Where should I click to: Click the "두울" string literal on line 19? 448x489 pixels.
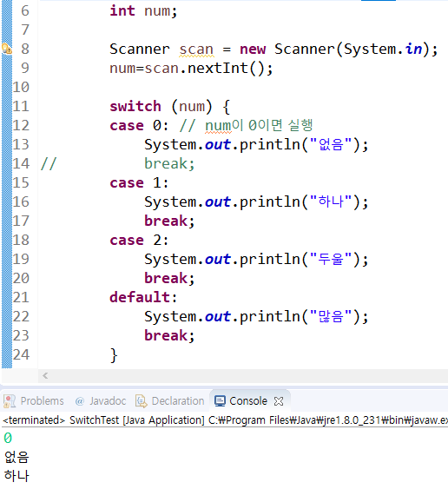(331, 259)
